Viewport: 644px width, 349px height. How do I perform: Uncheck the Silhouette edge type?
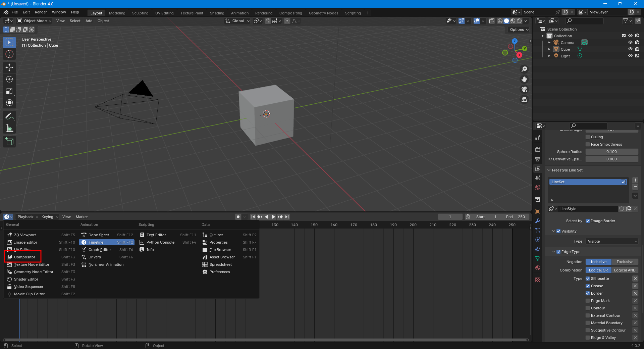588,279
